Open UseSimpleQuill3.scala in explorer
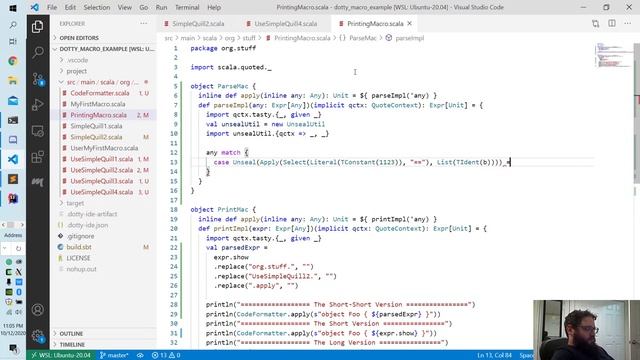Screen dimensions: 640x360 (102, 181)
